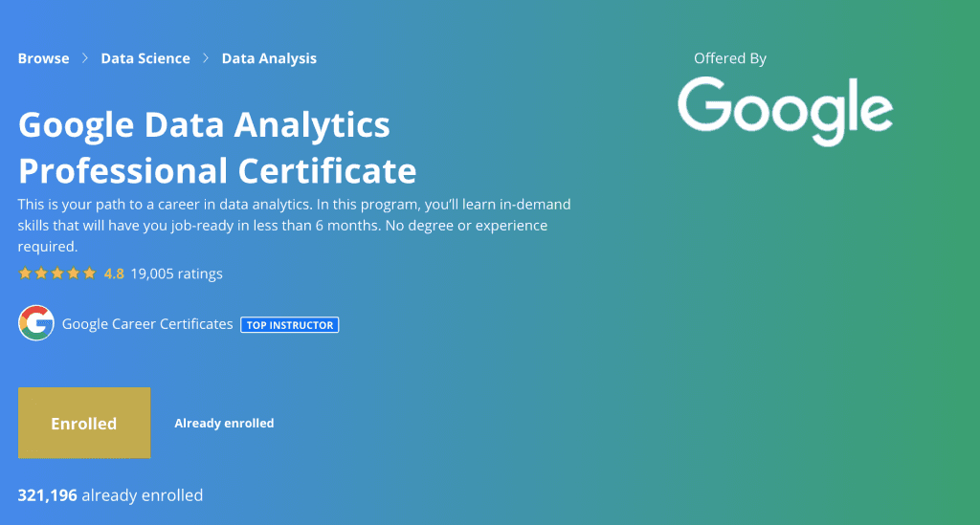Click the Offered By label

click(x=730, y=58)
